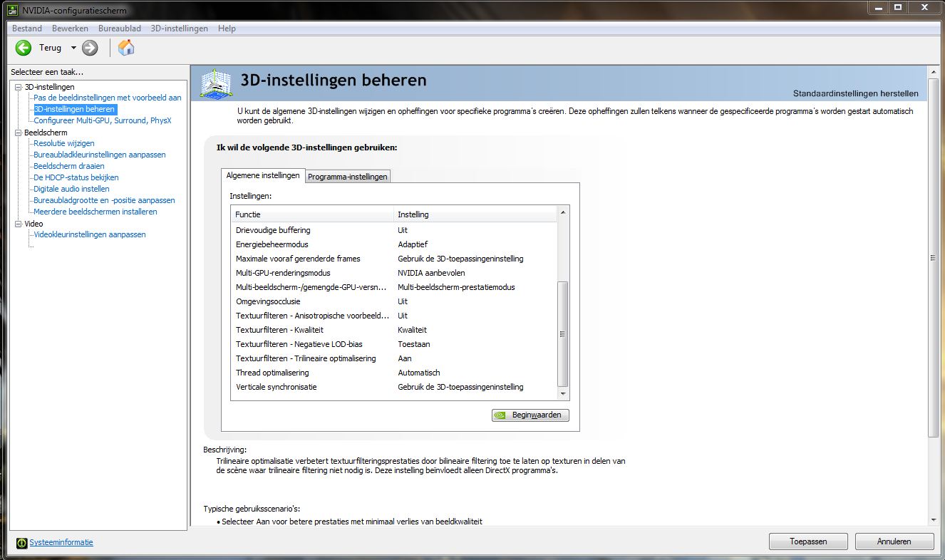Select Textuurfilteren - Negatieve LOD-bias row
The height and width of the screenshot is (560, 945).
[x=394, y=344]
